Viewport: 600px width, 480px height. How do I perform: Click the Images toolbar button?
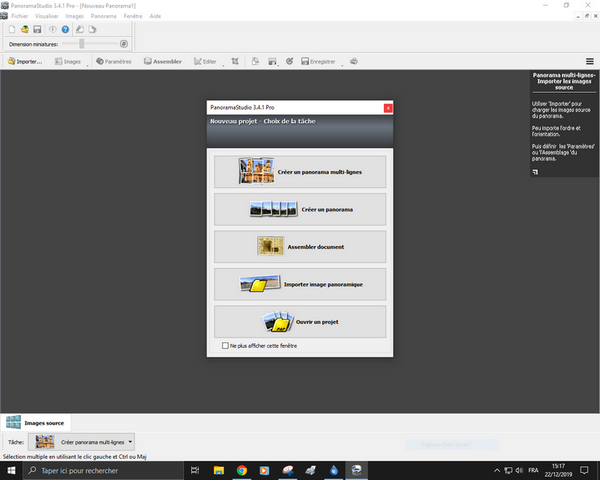click(x=68, y=61)
